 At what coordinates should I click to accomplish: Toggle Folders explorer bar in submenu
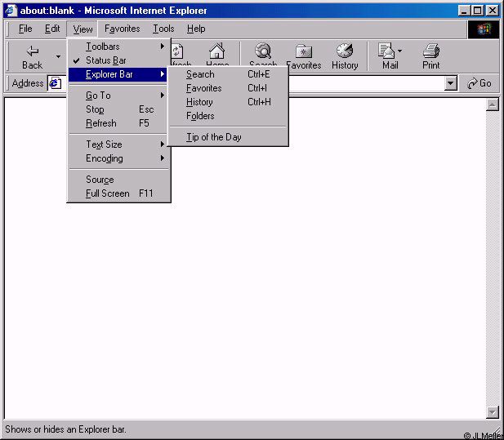200,116
